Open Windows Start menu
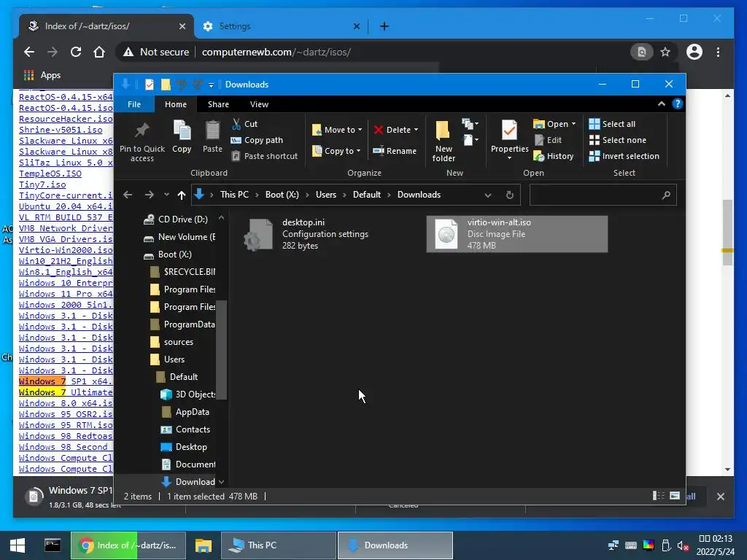Viewport: 747px width, 560px height. [18, 545]
